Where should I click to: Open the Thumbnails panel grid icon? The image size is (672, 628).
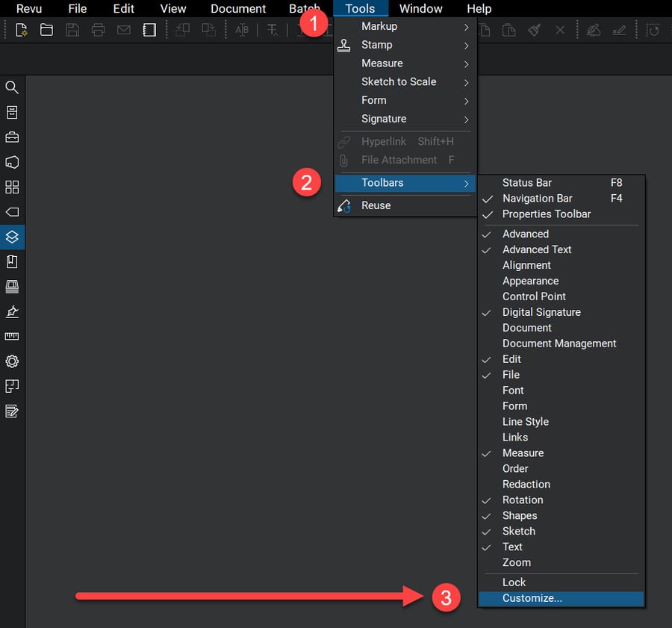12,187
